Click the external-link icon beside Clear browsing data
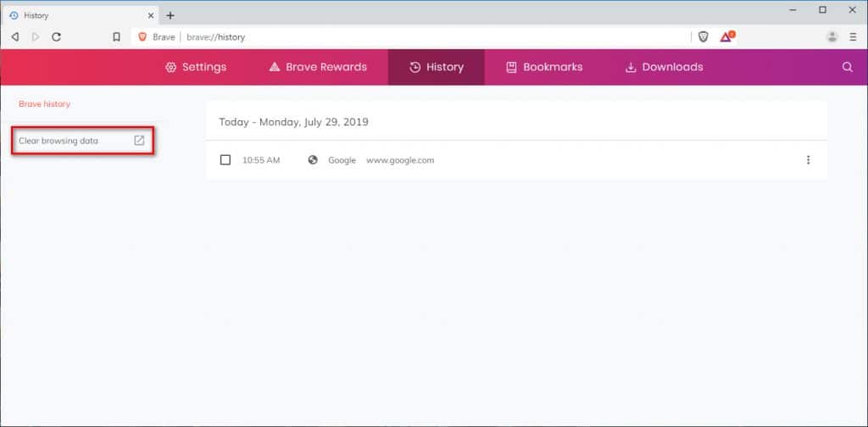The height and width of the screenshot is (427, 868). tap(139, 141)
